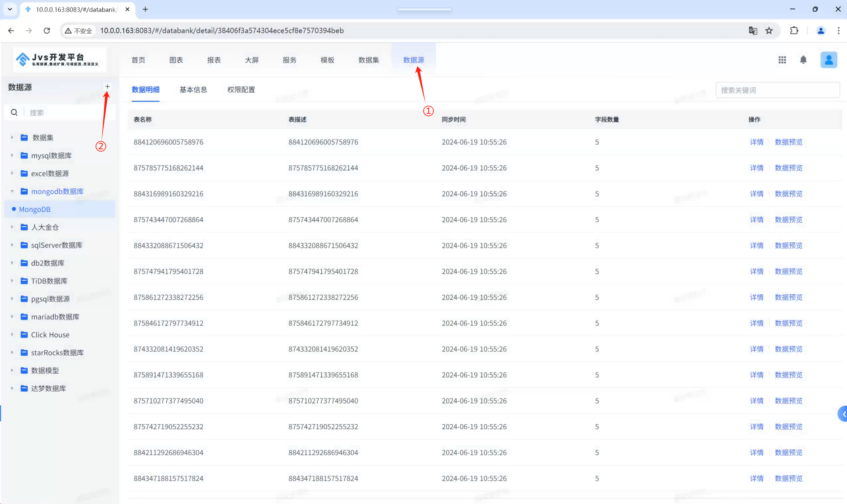Click the browser translate page icon
The height and width of the screenshot is (504, 847).
753,31
